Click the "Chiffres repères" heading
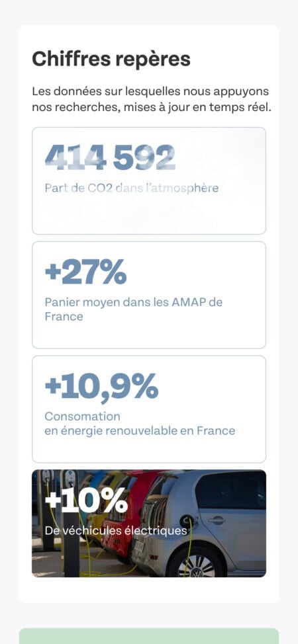Screen dimensions: 298x644 tap(111, 59)
